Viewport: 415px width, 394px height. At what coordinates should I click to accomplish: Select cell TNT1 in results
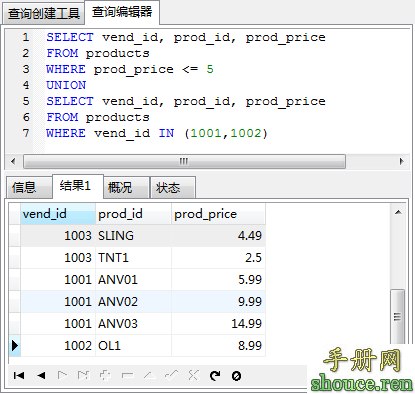(133, 258)
